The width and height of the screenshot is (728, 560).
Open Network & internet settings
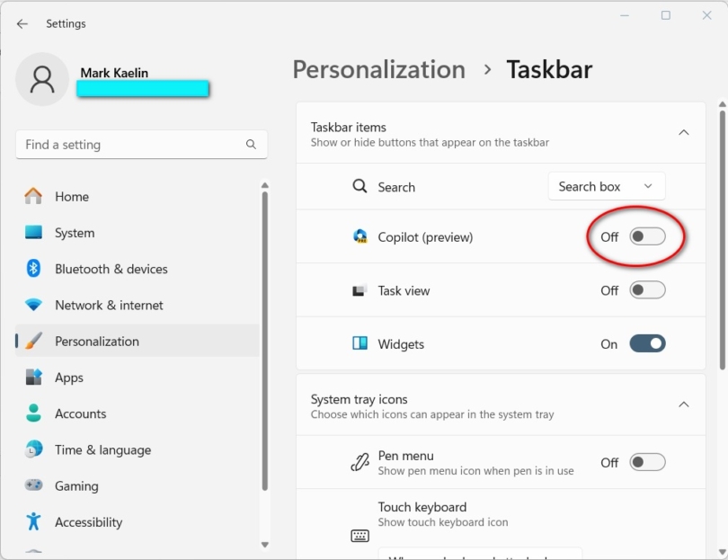point(36,305)
